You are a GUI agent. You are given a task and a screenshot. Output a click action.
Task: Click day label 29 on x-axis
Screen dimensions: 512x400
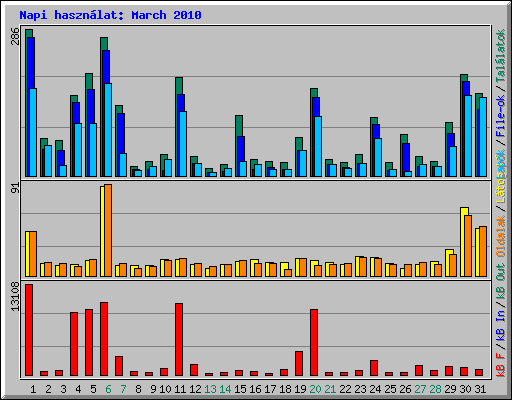tap(450, 389)
